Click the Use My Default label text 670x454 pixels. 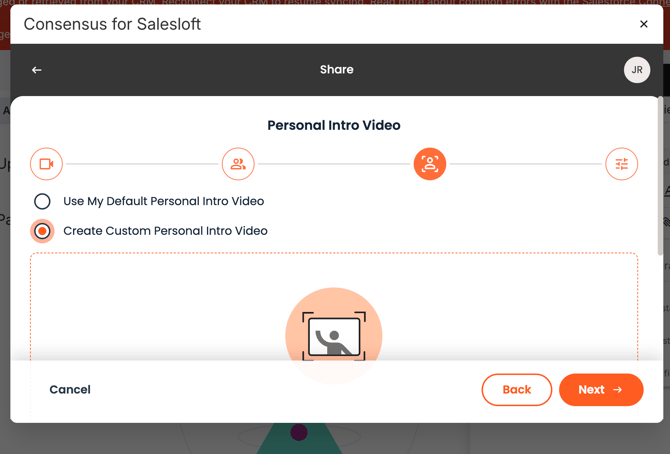click(x=164, y=201)
